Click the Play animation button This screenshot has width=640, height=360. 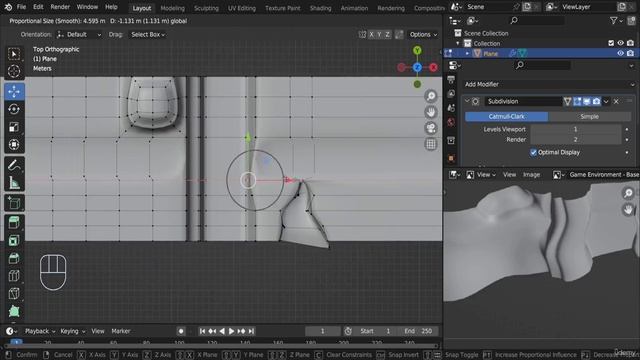pyautogui.click(x=231, y=331)
